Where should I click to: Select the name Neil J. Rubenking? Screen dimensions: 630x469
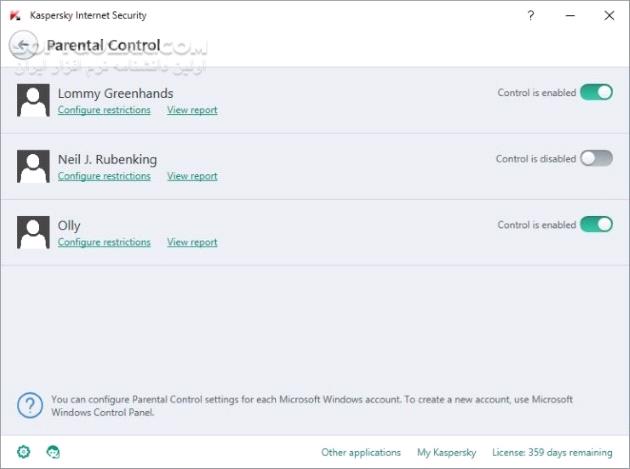(x=107, y=159)
